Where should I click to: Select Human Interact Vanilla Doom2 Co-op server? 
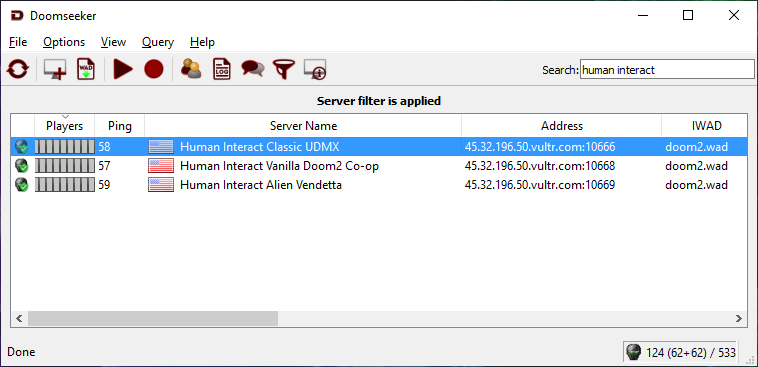point(279,166)
